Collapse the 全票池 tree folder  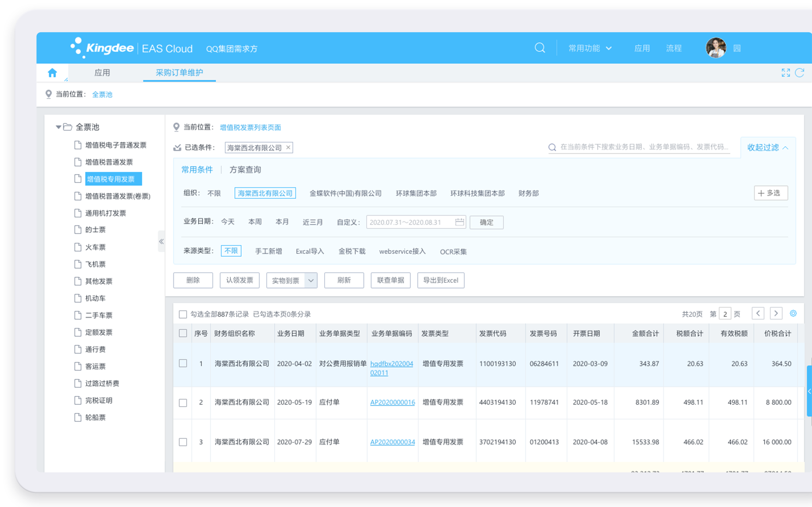coord(58,127)
